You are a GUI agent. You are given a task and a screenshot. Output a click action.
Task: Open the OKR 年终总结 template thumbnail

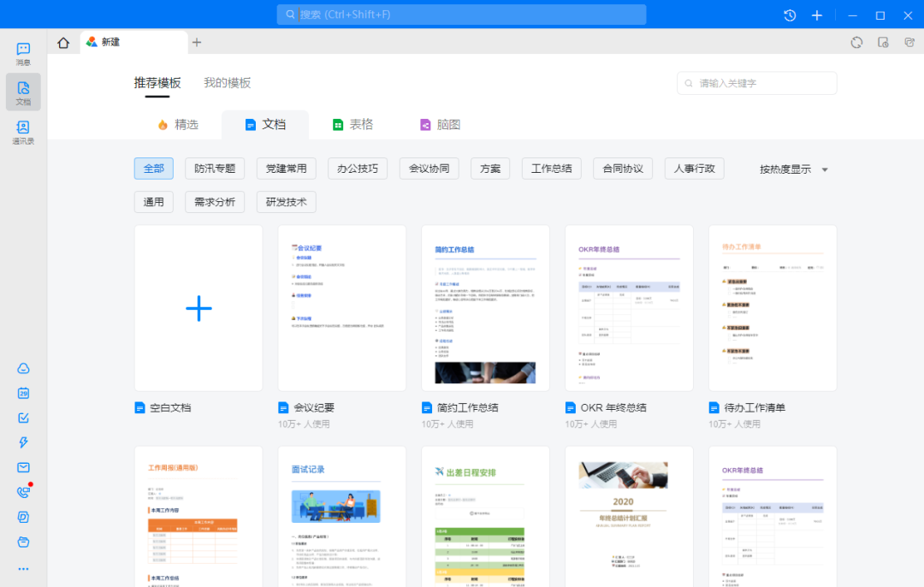coord(629,308)
